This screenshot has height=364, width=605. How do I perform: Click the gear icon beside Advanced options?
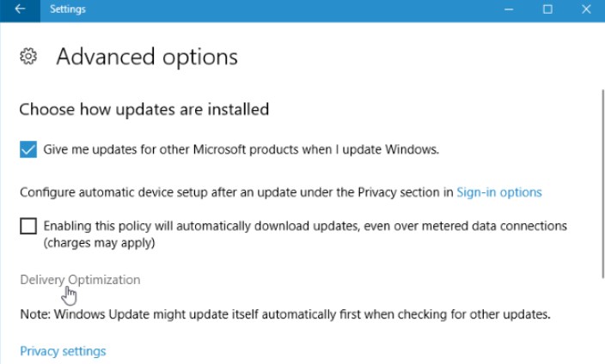(28, 58)
